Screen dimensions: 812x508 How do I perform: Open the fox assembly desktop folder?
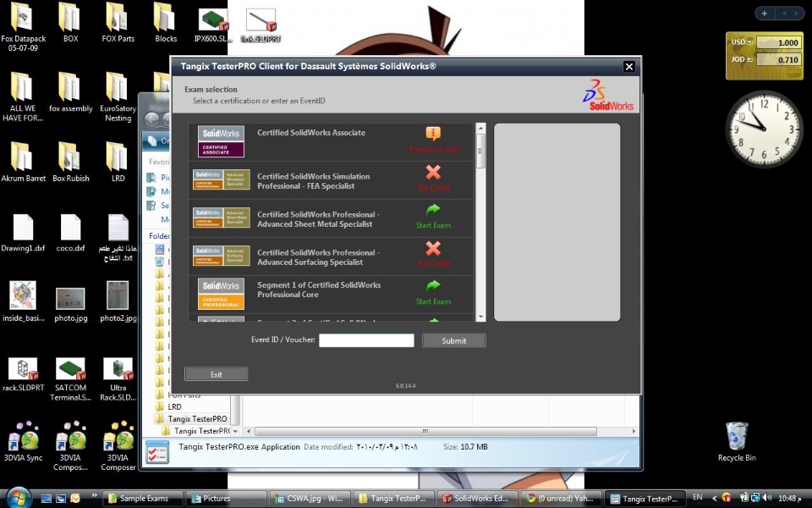tap(70, 92)
